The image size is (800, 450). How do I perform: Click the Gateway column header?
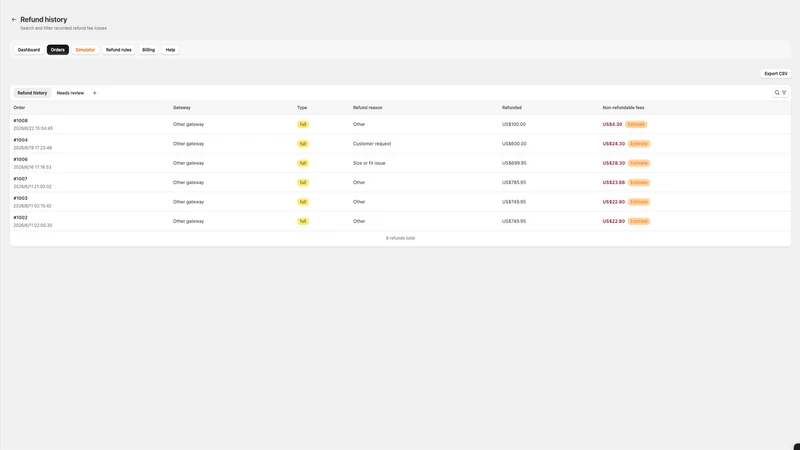pyautogui.click(x=182, y=108)
